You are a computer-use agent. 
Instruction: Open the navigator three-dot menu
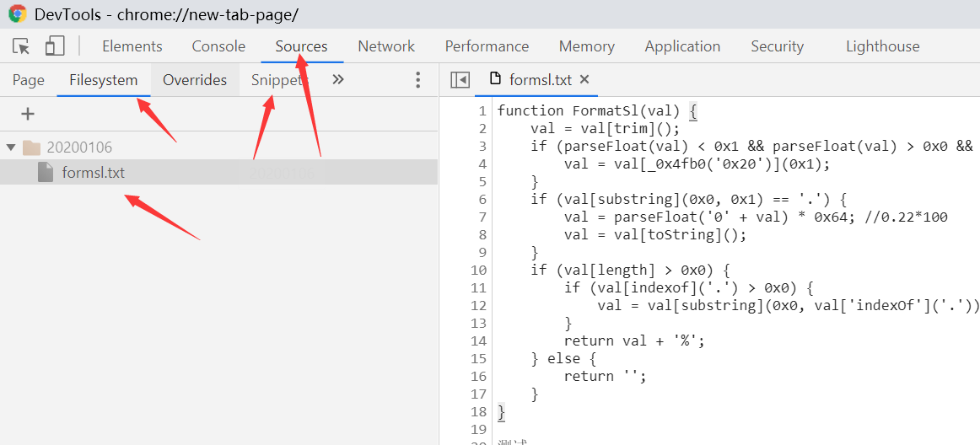point(418,80)
